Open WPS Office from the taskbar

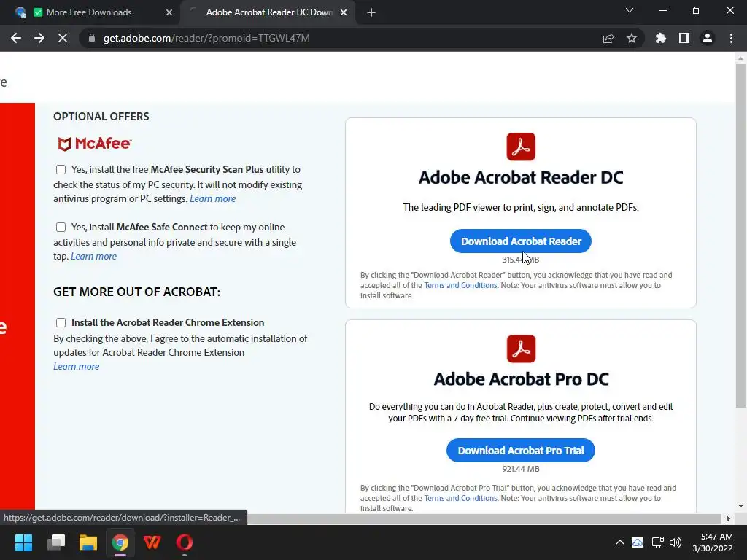(152, 542)
